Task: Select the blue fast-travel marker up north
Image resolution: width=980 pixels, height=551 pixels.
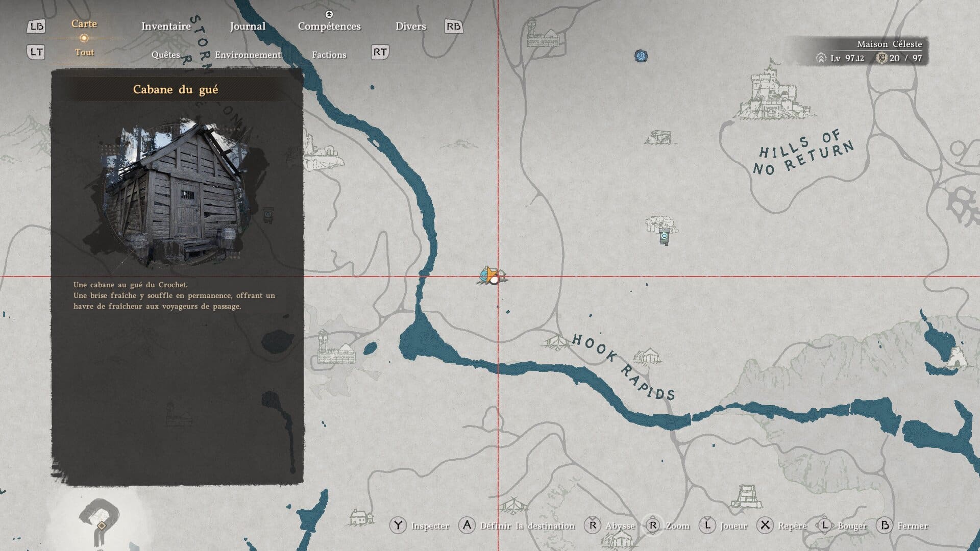Action: point(641,56)
